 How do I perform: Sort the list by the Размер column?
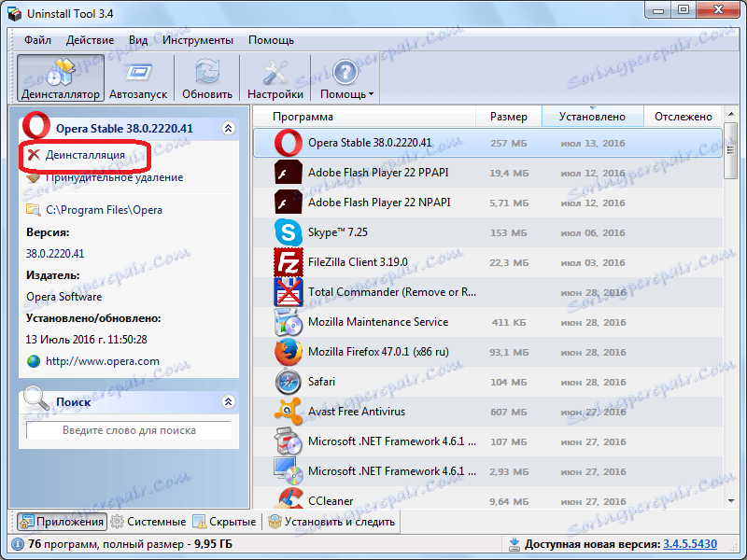coord(508,117)
